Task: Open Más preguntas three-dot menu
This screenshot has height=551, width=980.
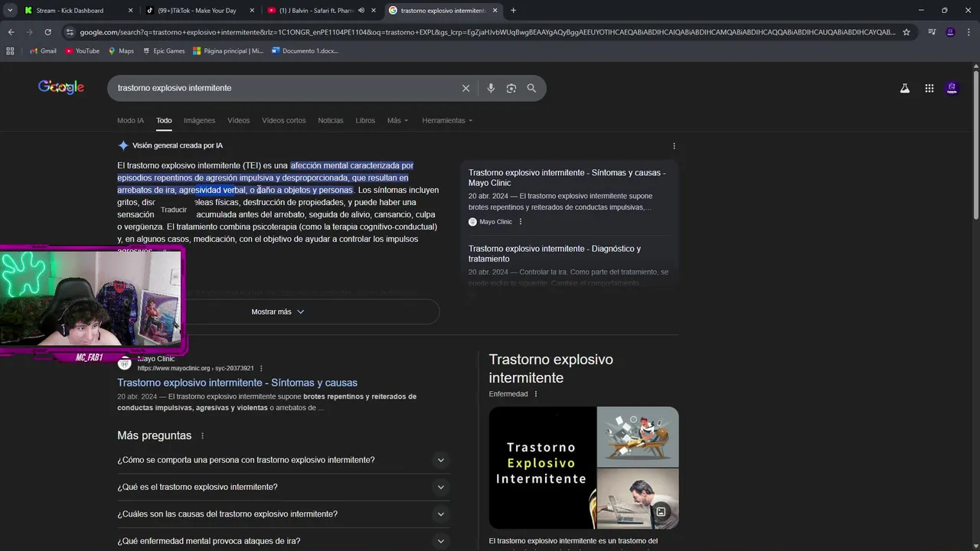Action: (203, 435)
